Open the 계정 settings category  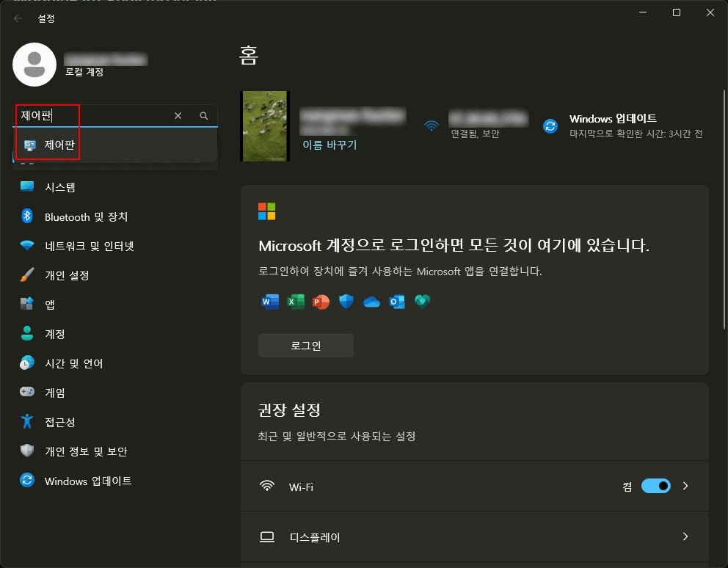115,334
